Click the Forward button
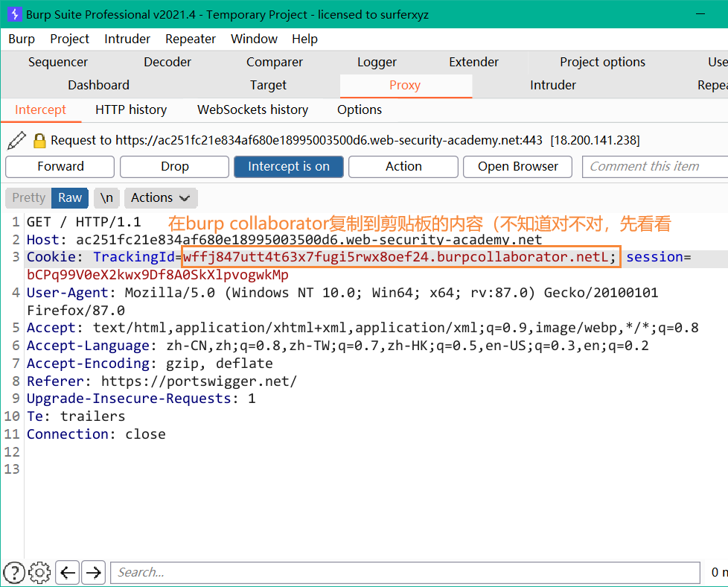The height and width of the screenshot is (587, 728). pyautogui.click(x=60, y=166)
